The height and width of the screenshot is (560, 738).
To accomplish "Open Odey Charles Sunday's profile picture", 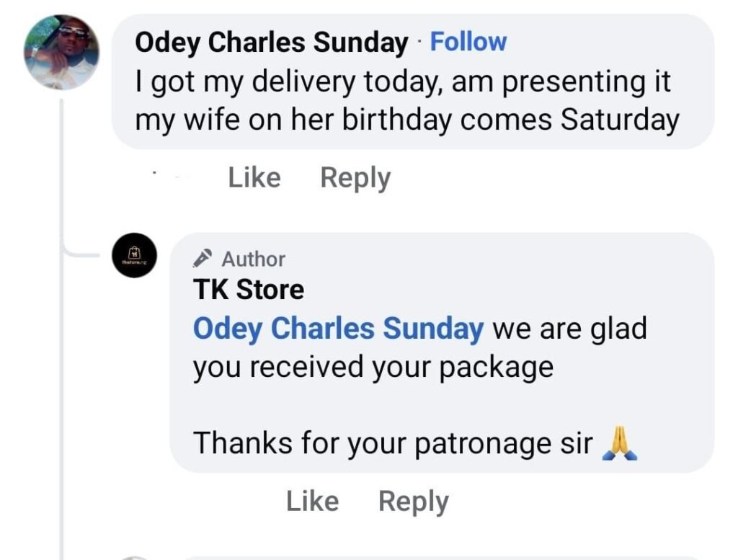I will (61, 53).
